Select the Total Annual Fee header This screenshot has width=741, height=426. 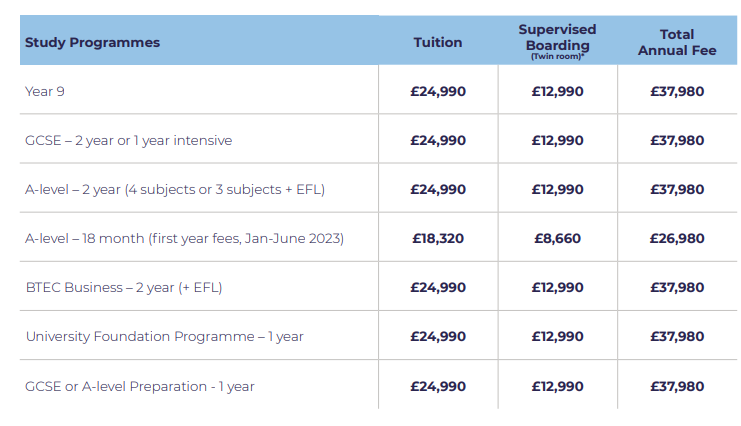(677, 43)
